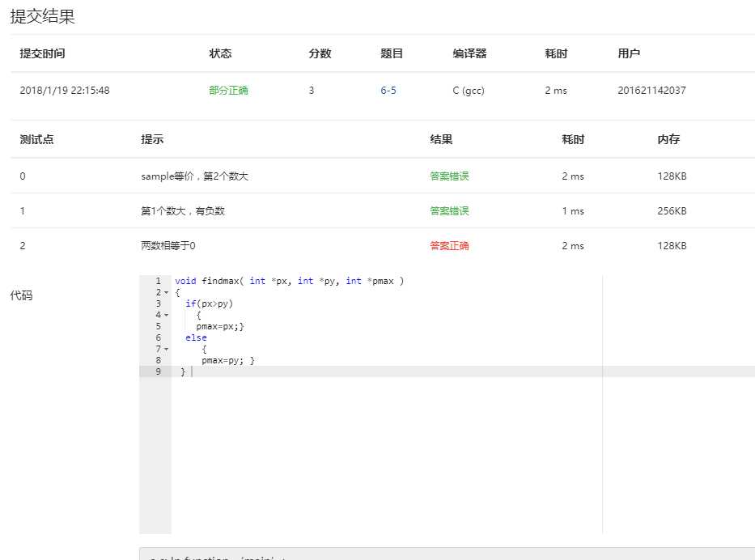Click the 1 ms time for test point 1
Screen dimensions: 755x560
[573, 211]
